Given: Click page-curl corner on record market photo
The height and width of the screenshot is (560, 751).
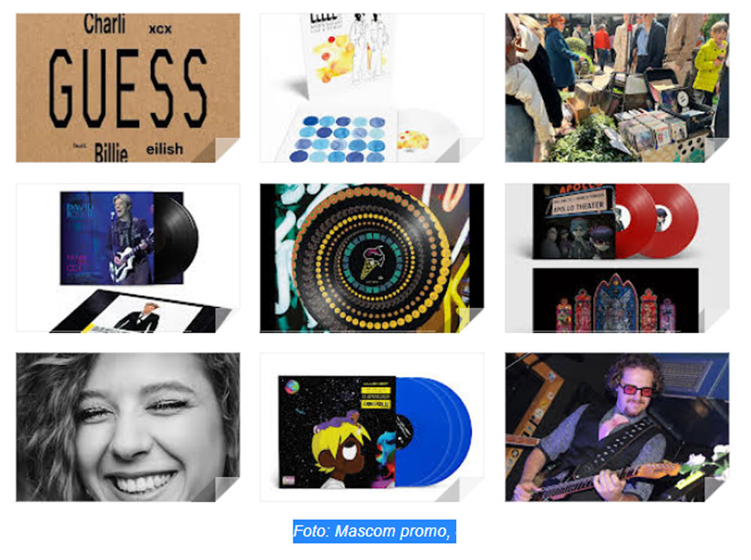Looking at the screenshot, I should (x=716, y=150).
